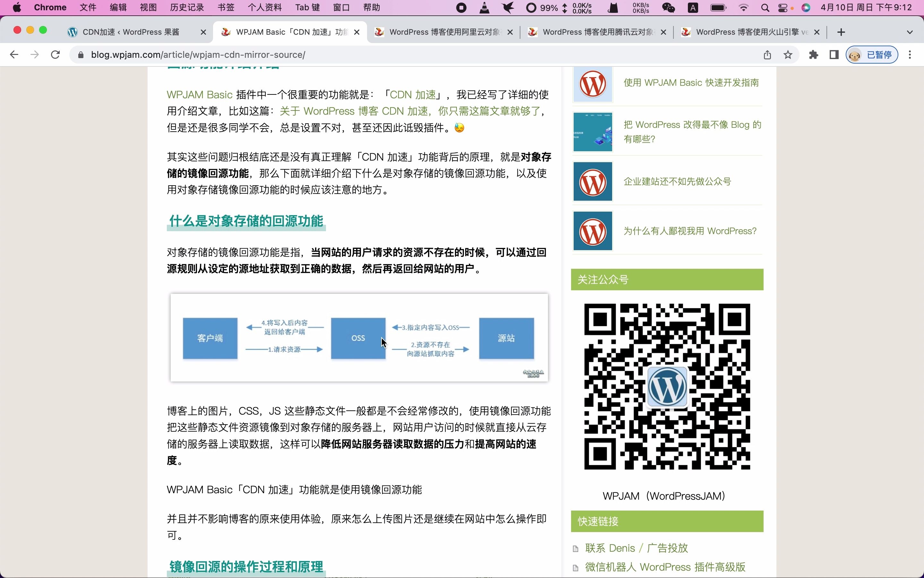Screen dimensions: 924x578
Task: Open the 个人资料 menu
Action: pyautogui.click(x=265, y=8)
